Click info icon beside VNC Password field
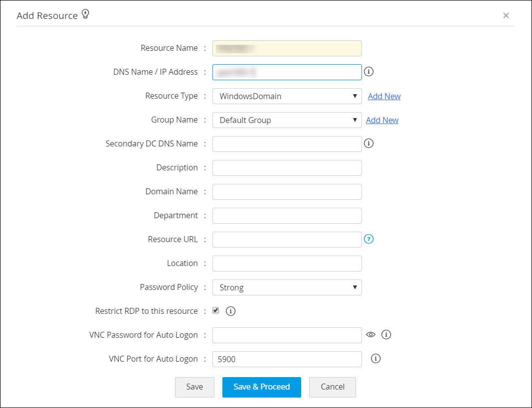This screenshot has width=532, height=408. (386, 335)
